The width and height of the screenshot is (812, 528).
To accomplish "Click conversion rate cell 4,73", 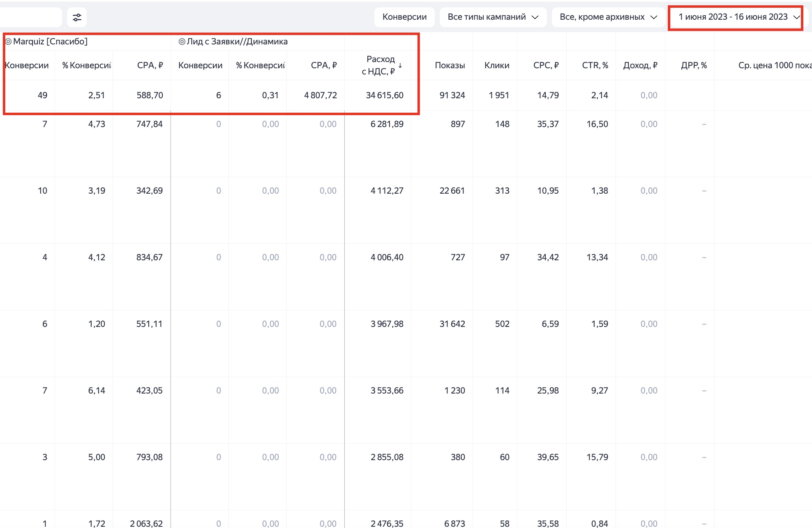I will pos(97,124).
